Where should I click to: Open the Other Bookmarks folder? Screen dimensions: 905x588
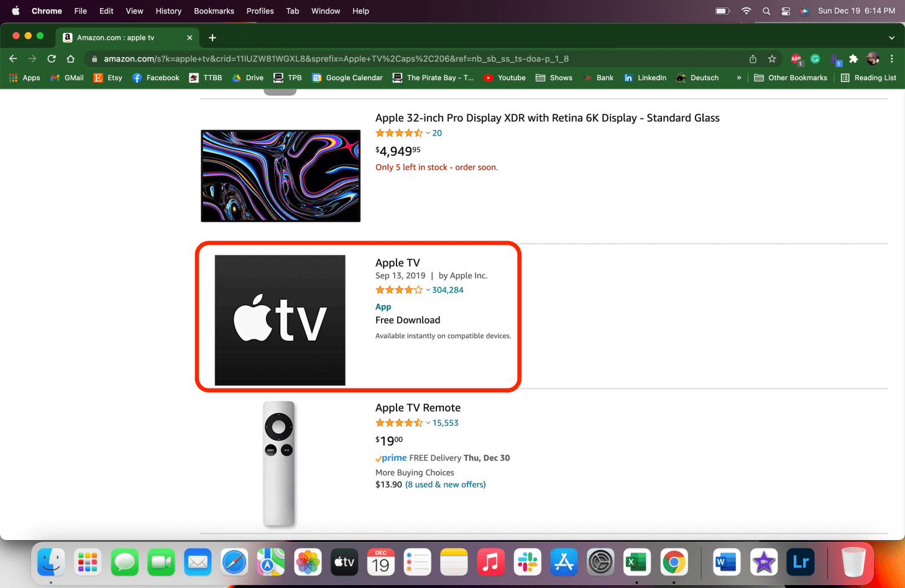point(791,78)
